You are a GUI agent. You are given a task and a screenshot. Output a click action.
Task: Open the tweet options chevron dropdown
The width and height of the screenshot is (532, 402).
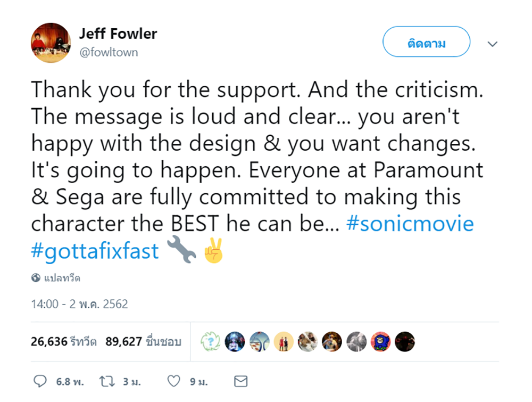click(x=493, y=44)
